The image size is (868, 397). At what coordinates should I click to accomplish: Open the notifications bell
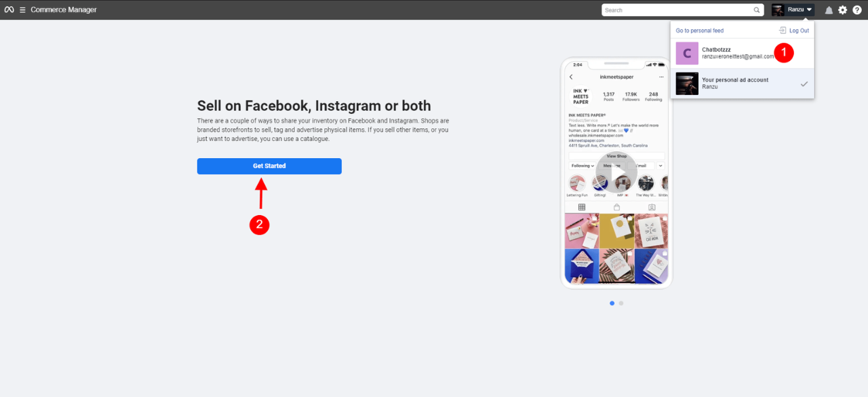point(829,10)
